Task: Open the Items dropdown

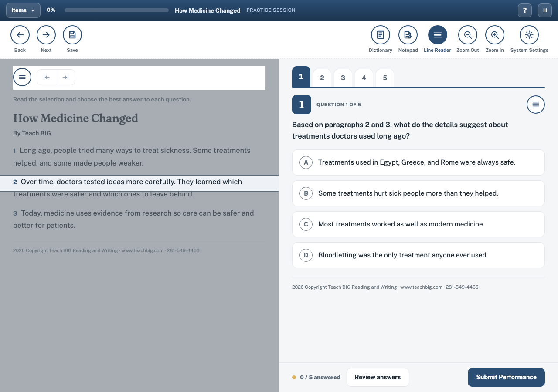Action: pos(23,10)
